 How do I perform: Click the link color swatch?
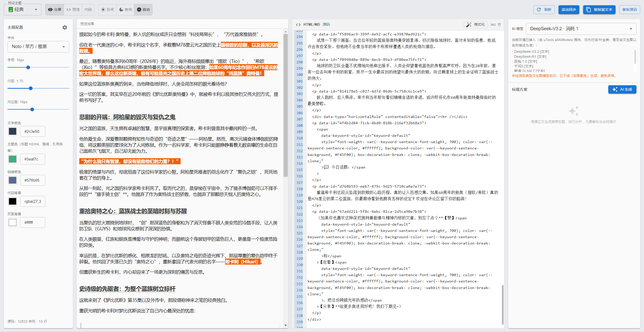click(x=13, y=180)
